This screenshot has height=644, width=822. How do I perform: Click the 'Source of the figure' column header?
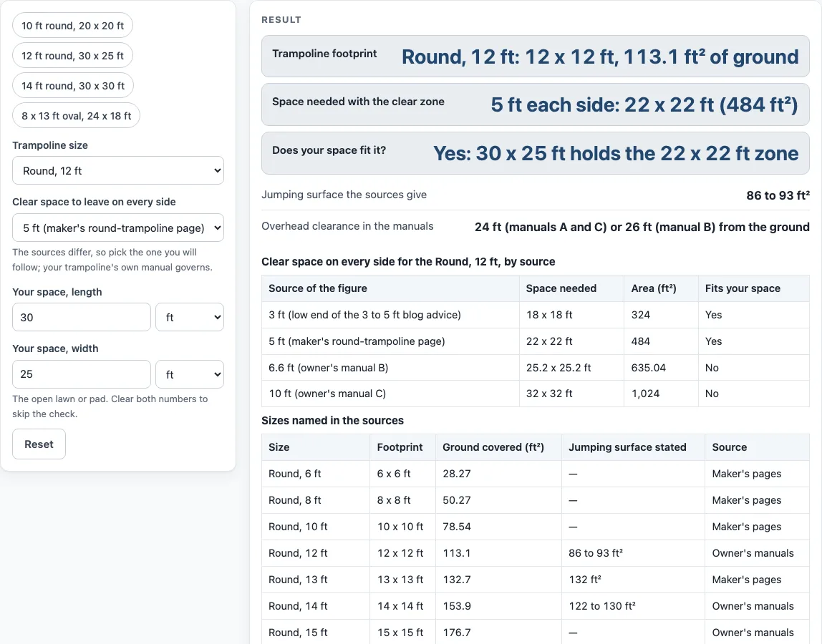point(390,288)
